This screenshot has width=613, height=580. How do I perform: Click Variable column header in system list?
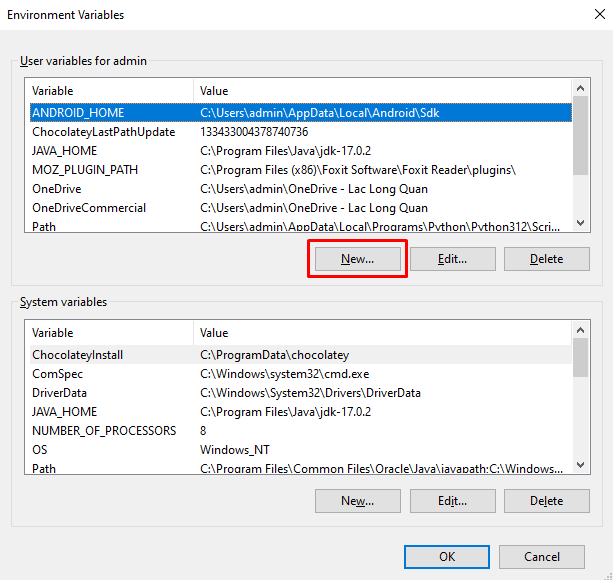pyautogui.click(x=111, y=333)
